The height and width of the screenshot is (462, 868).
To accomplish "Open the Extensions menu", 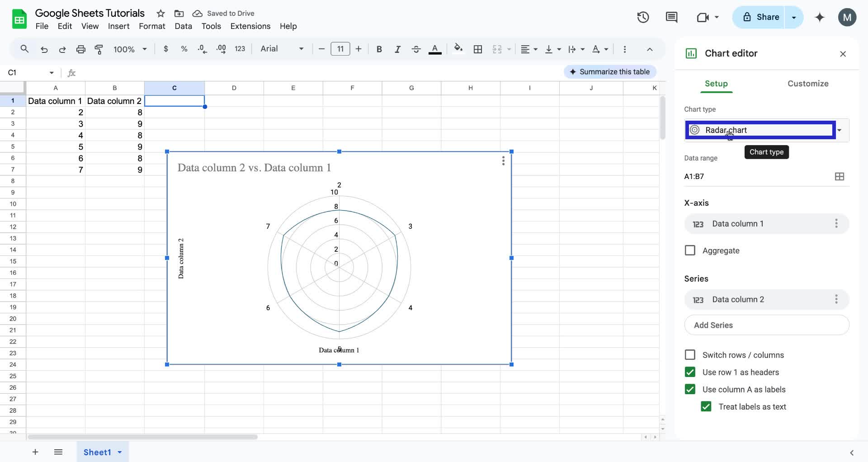I will [x=250, y=26].
